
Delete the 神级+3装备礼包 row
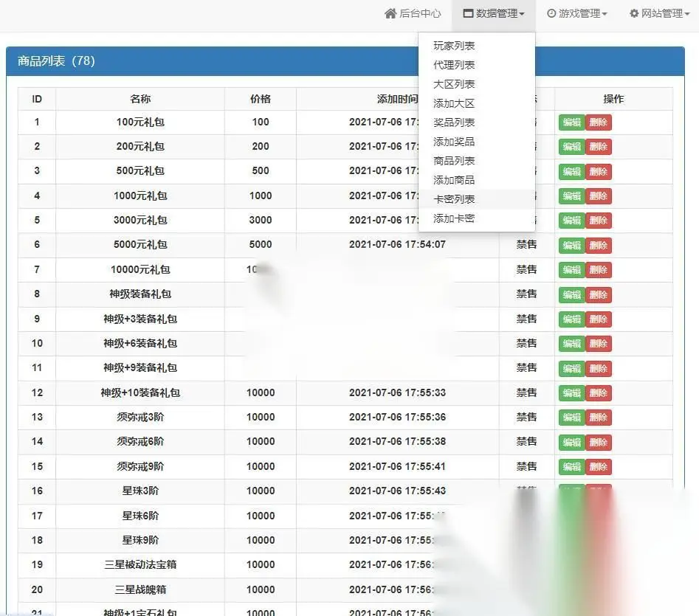coord(599,319)
